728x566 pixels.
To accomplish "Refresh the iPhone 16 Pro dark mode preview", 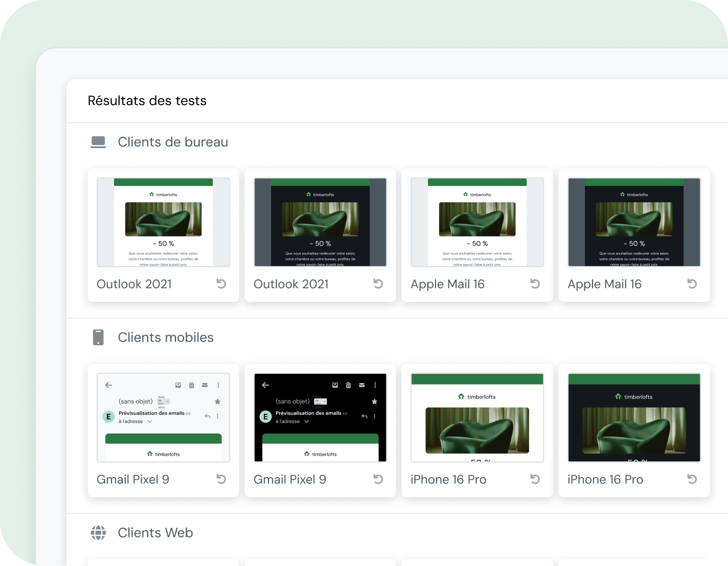I will tap(692, 479).
